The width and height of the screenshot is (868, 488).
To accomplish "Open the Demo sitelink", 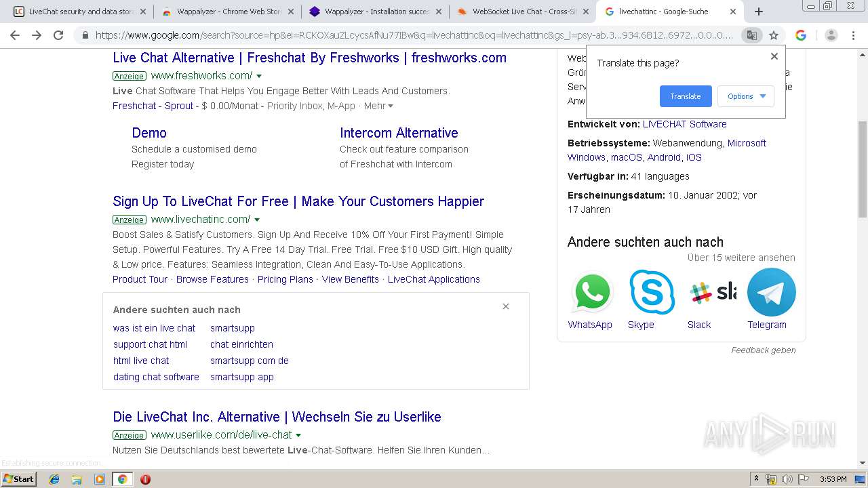I will (149, 133).
